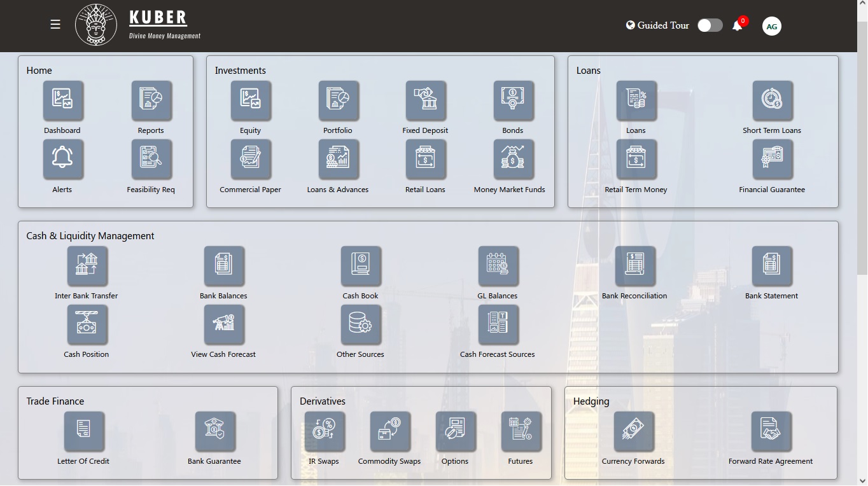Viewport: 868px width, 486px height.
Task: Open the Fixed Deposit icon
Action: tap(425, 101)
